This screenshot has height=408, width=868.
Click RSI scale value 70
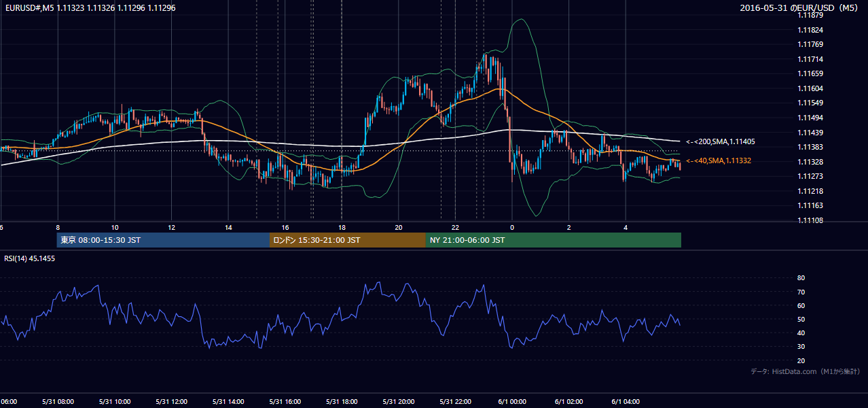[801, 292]
